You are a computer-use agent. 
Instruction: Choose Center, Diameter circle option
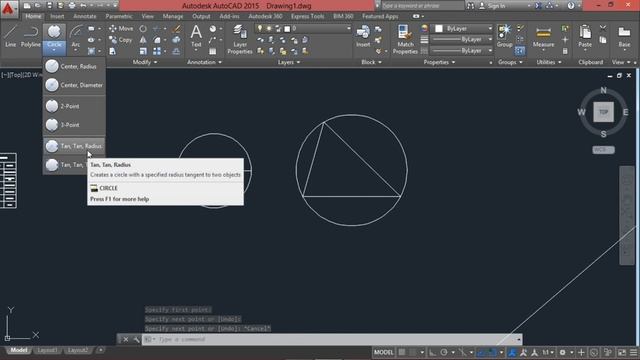74,85
